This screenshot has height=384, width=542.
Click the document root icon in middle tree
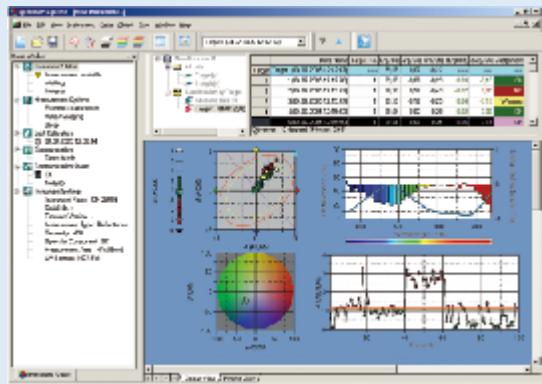click(x=167, y=59)
